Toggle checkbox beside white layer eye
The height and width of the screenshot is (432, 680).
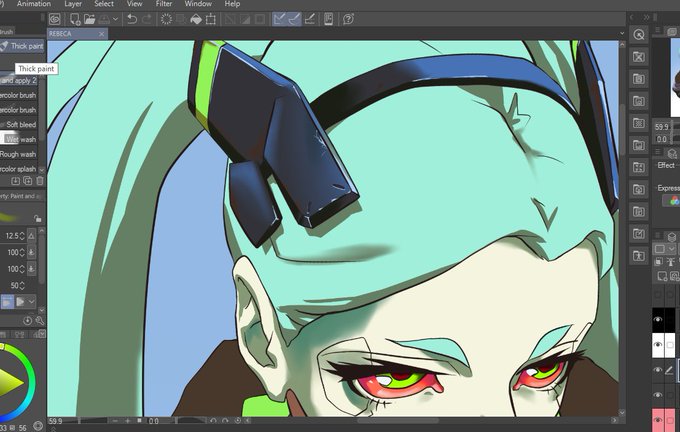pos(670,345)
